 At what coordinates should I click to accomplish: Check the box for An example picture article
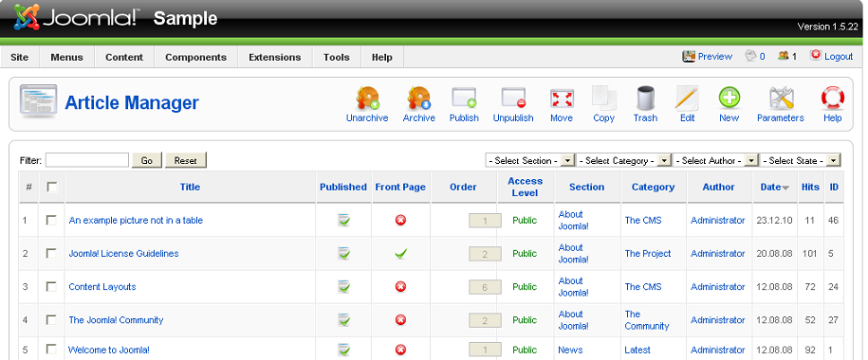[51, 220]
